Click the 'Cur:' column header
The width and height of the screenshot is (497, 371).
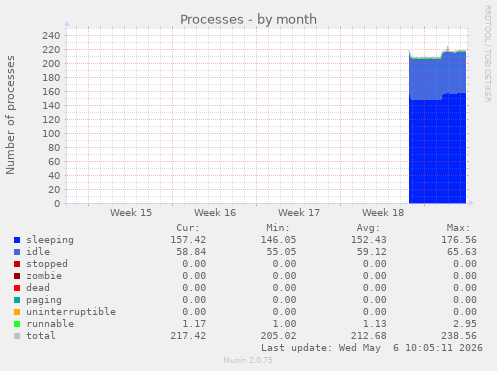click(188, 228)
